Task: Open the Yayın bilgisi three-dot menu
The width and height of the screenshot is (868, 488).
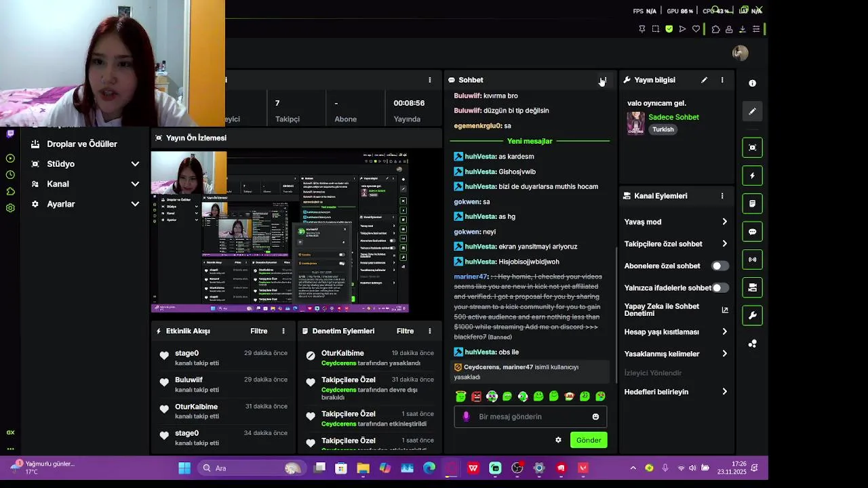Action: tap(722, 80)
